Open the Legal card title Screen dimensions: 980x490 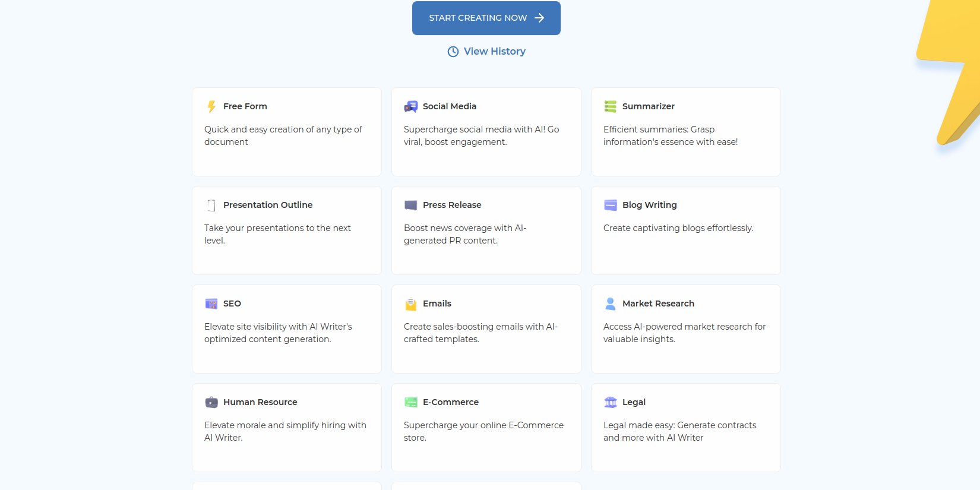[634, 402]
